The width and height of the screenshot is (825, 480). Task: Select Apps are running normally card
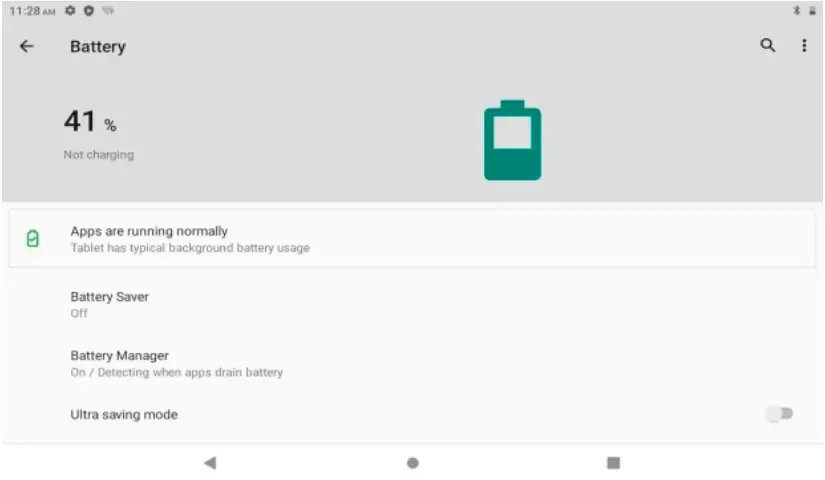coord(412,238)
